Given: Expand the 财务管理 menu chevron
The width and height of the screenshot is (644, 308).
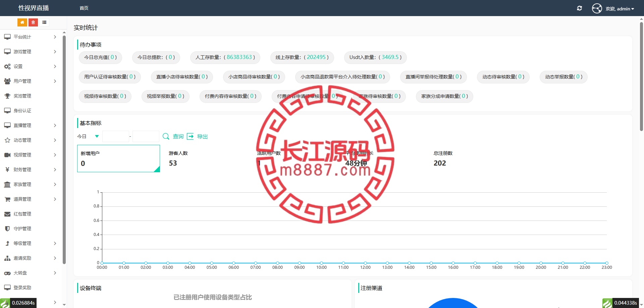Looking at the screenshot, I should point(55,170).
